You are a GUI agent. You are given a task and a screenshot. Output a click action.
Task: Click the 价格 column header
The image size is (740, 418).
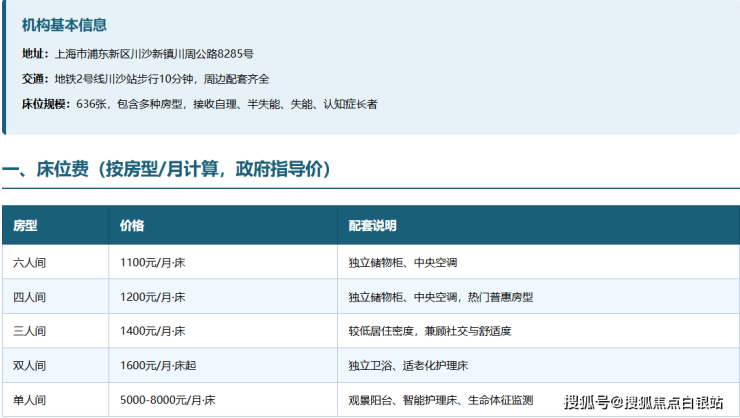(x=223, y=225)
